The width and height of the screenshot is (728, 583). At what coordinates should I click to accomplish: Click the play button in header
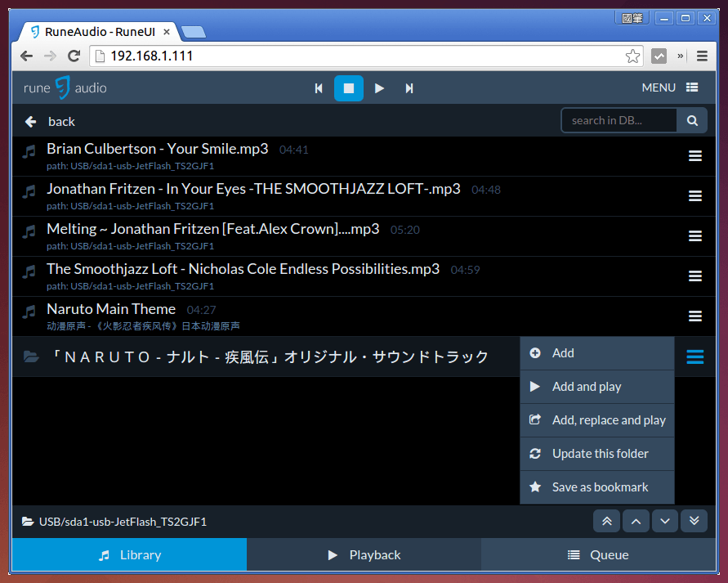[x=379, y=88]
